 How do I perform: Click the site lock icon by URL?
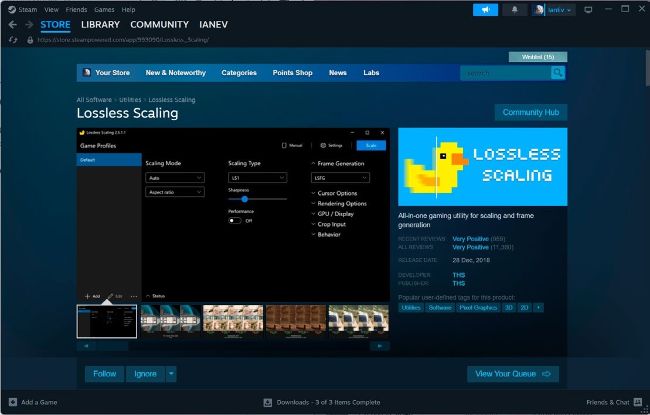30,40
